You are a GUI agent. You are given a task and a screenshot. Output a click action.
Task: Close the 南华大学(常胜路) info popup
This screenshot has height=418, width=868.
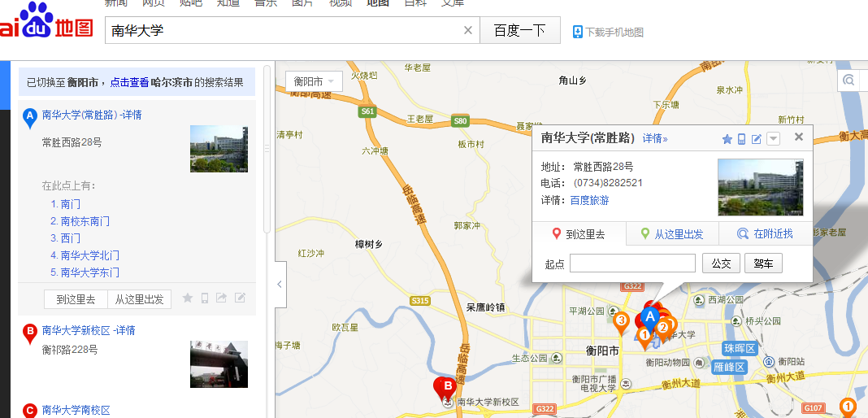[798, 137]
